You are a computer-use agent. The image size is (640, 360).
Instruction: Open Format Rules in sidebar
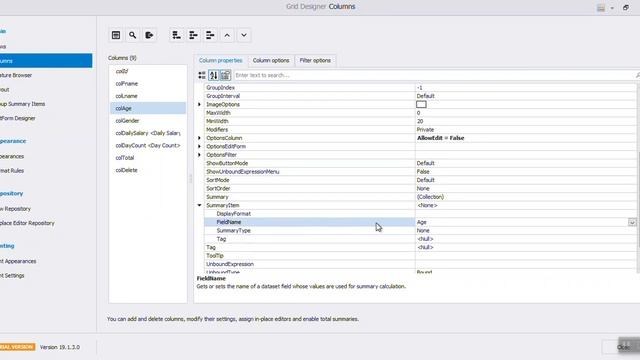click(x=12, y=171)
